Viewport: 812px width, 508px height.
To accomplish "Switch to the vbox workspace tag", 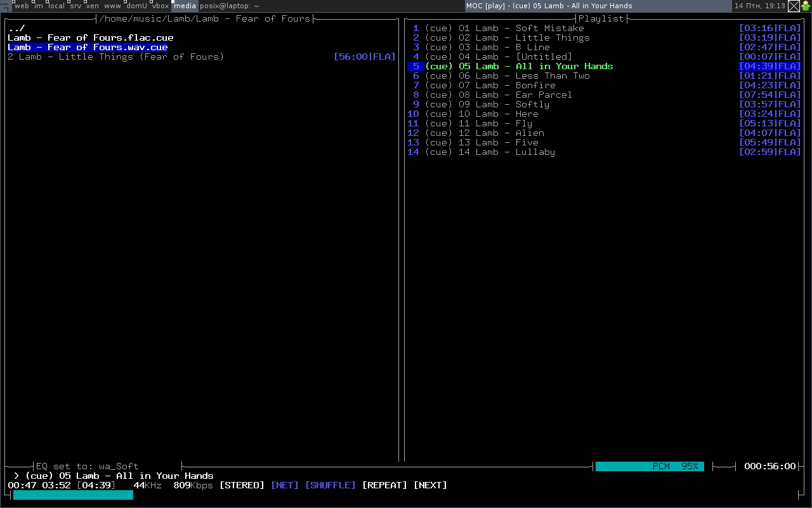I will coord(160,6).
